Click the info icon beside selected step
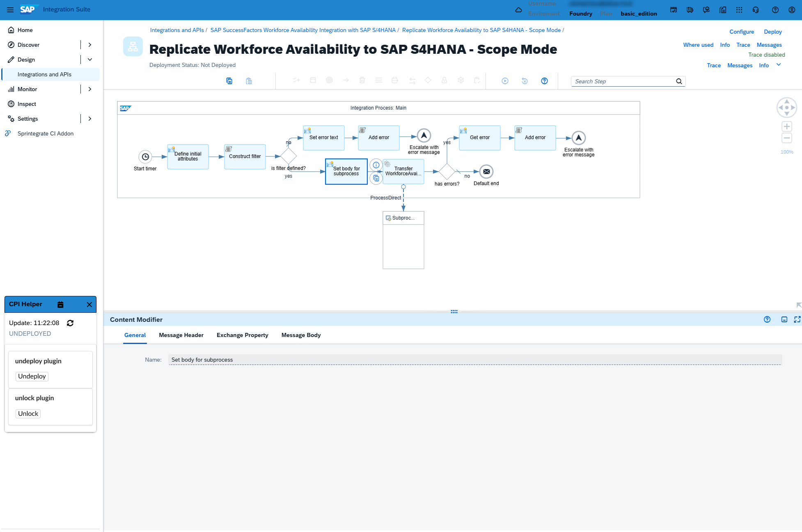The width and height of the screenshot is (802, 532). tap(376, 165)
